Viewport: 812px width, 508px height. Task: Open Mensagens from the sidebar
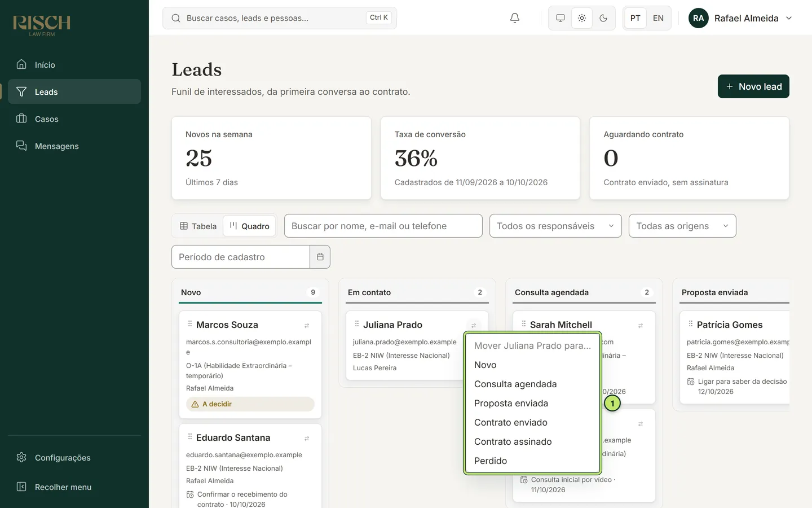coord(74,146)
